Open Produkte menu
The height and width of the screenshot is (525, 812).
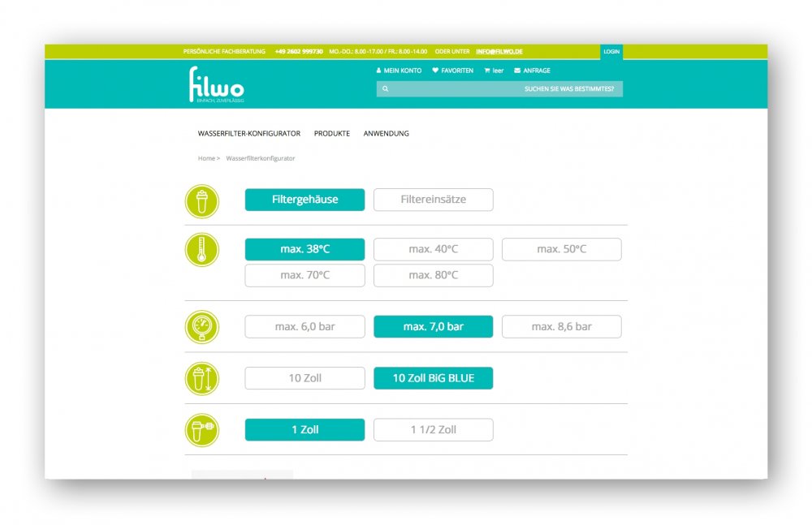(x=332, y=133)
